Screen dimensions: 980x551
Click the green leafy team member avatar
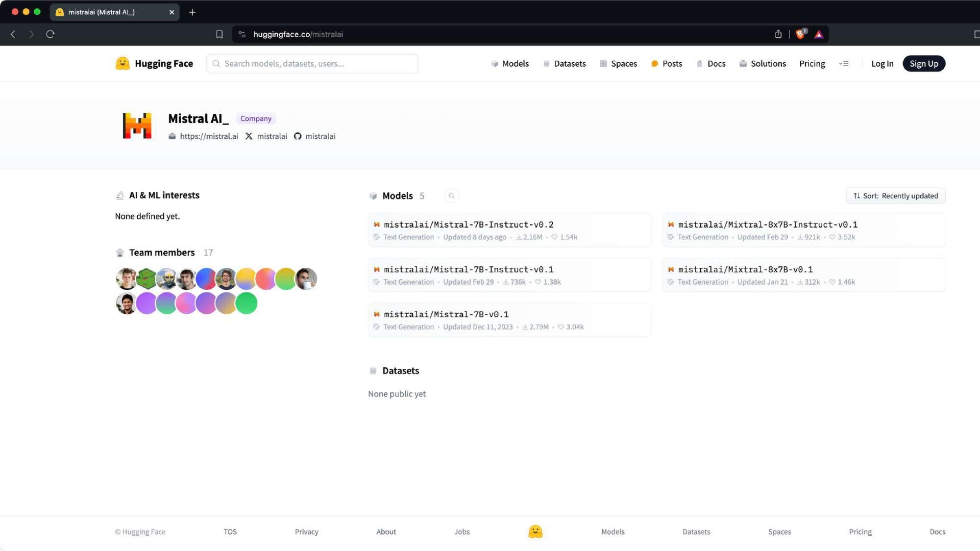(146, 279)
